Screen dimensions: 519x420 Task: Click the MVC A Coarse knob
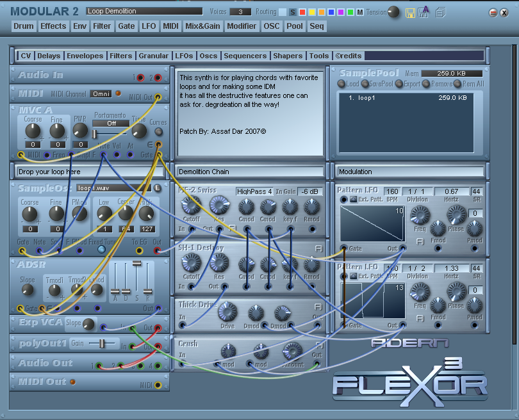click(x=33, y=131)
